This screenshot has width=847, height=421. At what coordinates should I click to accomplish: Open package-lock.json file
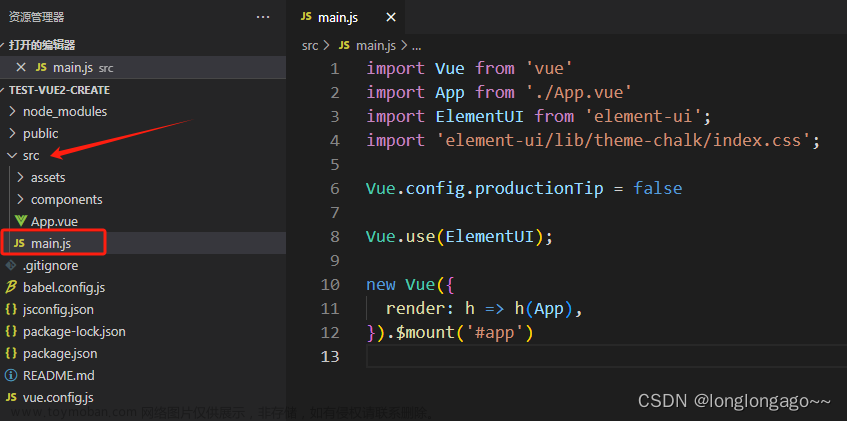tap(74, 331)
